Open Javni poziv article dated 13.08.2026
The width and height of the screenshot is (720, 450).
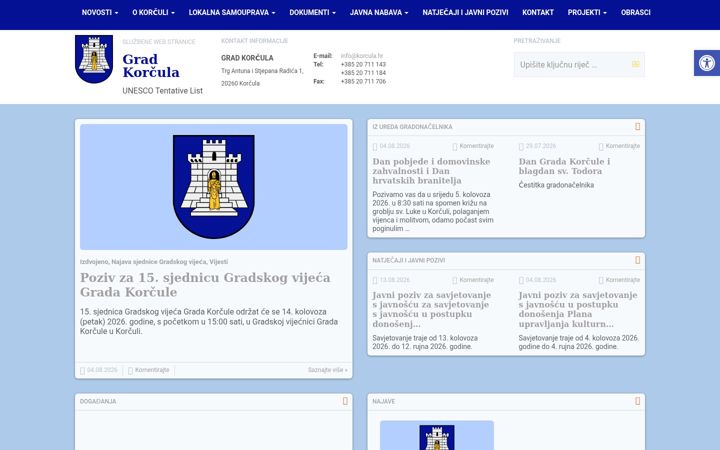click(432, 309)
